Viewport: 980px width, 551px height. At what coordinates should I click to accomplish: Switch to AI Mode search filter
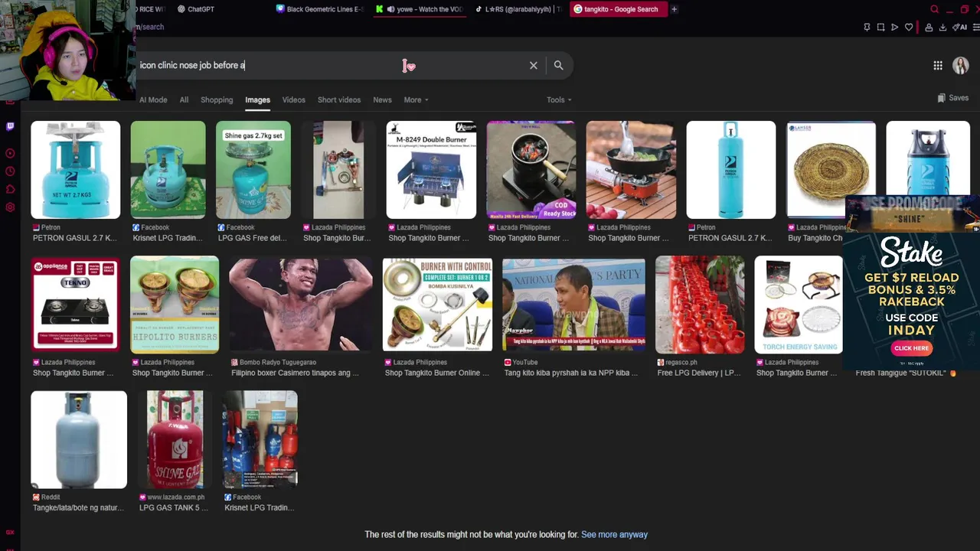(153, 100)
